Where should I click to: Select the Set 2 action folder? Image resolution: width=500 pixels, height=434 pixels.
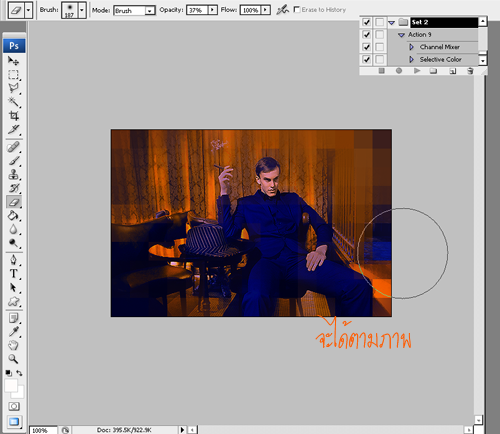[444, 22]
